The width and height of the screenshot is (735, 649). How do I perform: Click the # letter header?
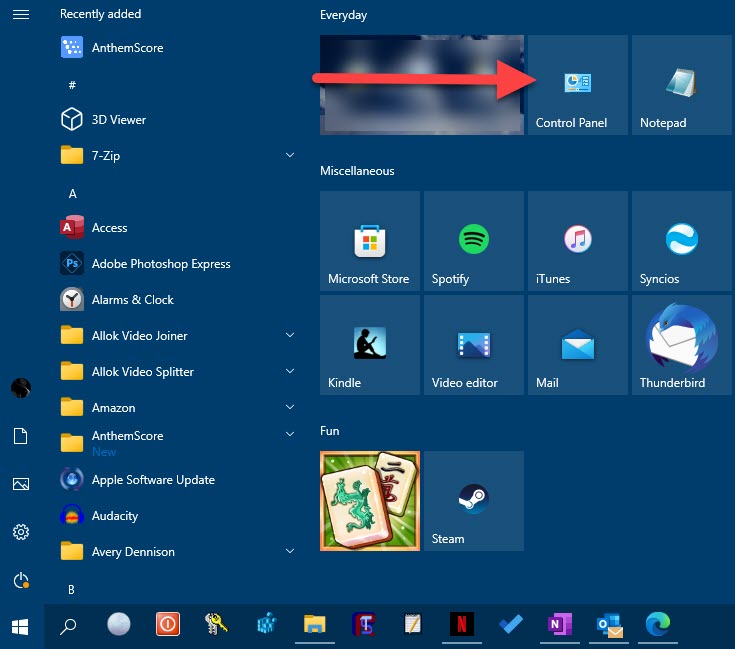pos(72,85)
